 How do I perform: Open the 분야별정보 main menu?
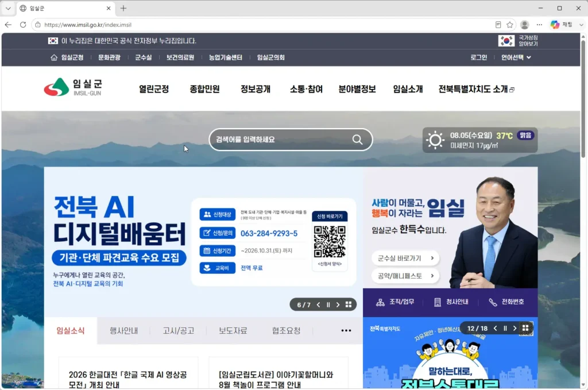point(357,89)
